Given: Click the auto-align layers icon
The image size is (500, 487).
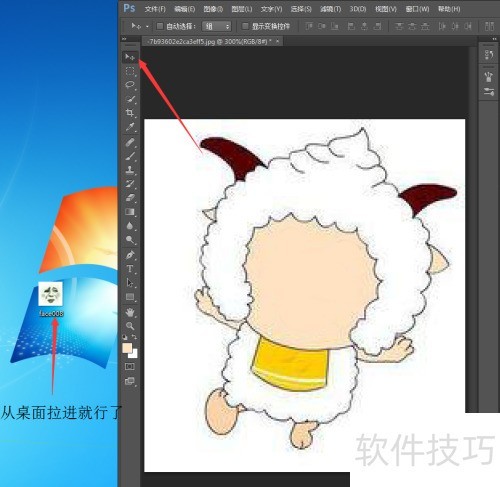Looking at the screenshot, I should click(x=489, y=26).
